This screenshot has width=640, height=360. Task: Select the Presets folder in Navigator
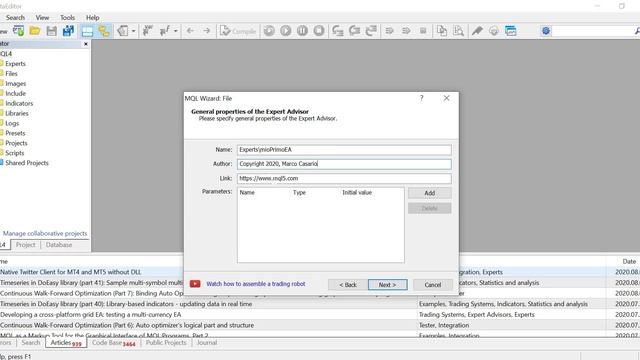pos(15,133)
